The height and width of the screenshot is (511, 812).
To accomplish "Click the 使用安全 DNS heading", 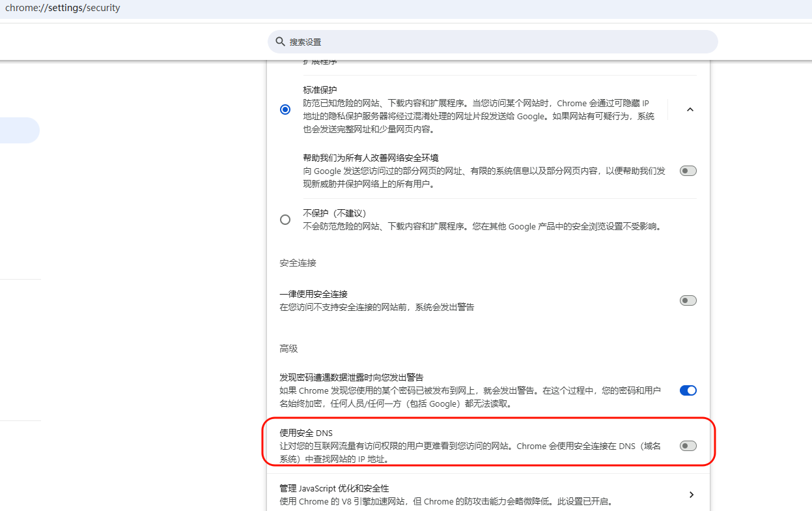I will [x=306, y=433].
